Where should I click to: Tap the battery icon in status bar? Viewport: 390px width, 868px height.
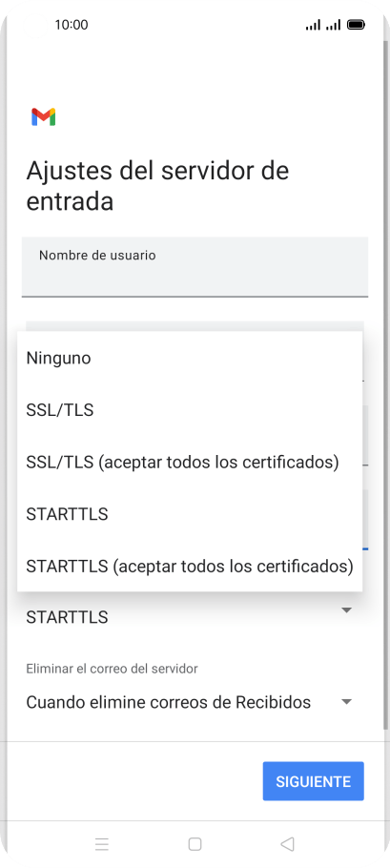tap(355, 25)
